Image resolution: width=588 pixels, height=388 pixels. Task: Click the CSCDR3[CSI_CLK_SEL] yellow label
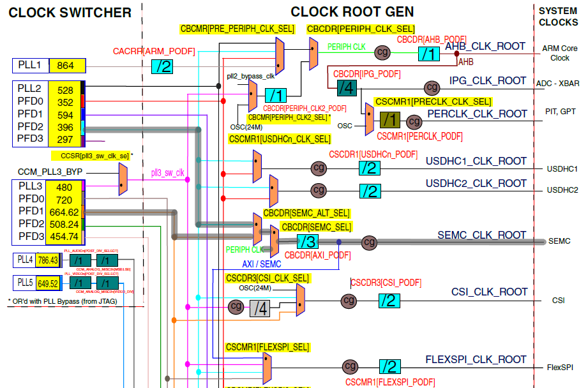pos(268,278)
